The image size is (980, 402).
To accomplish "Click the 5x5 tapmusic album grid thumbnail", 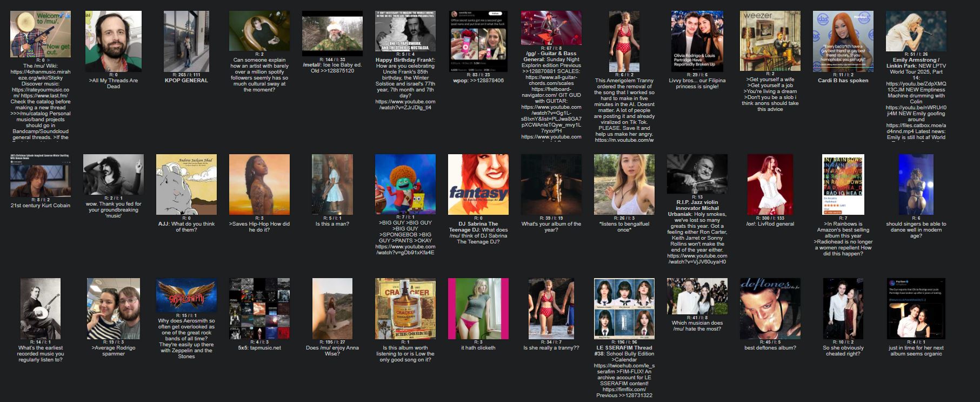I will [x=259, y=309].
